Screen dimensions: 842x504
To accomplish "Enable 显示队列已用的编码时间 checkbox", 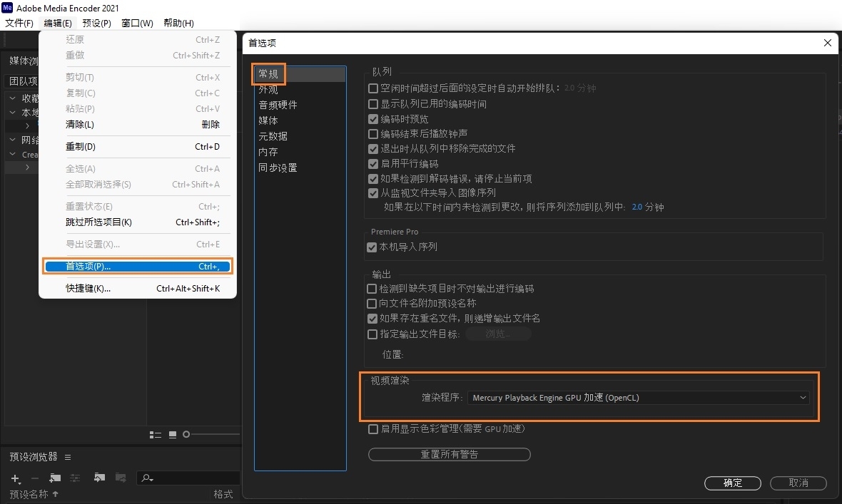I will point(373,103).
